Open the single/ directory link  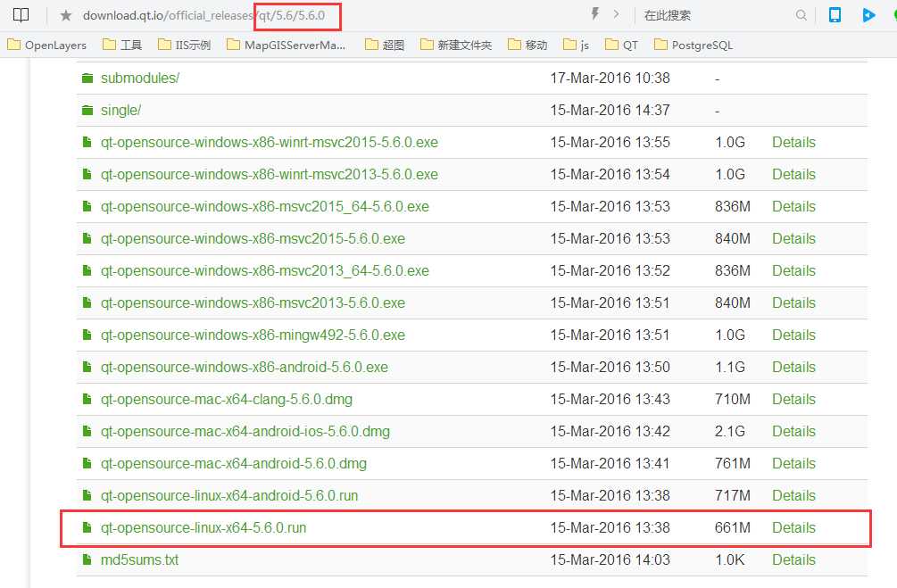tap(120, 110)
